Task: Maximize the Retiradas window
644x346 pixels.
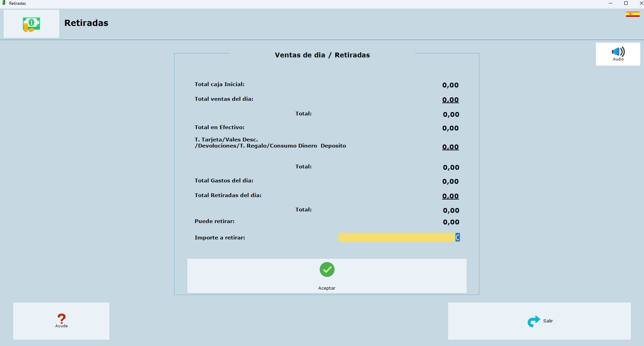Action: (626, 3)
